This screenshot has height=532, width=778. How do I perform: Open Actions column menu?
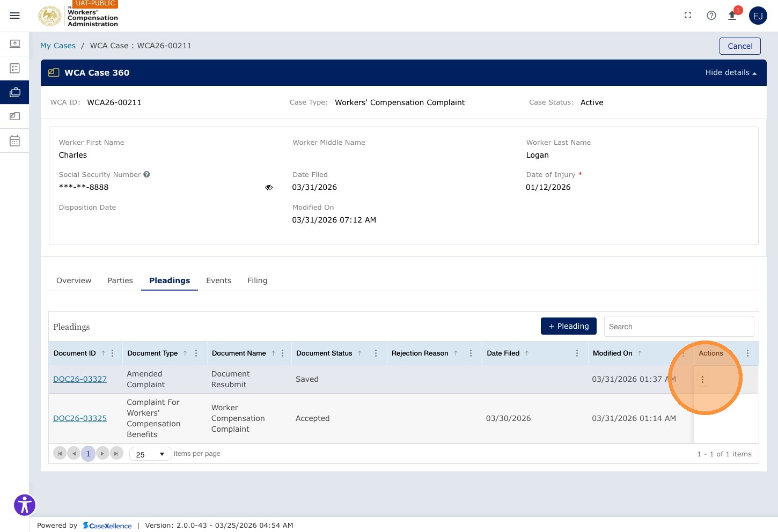(747, 353)
